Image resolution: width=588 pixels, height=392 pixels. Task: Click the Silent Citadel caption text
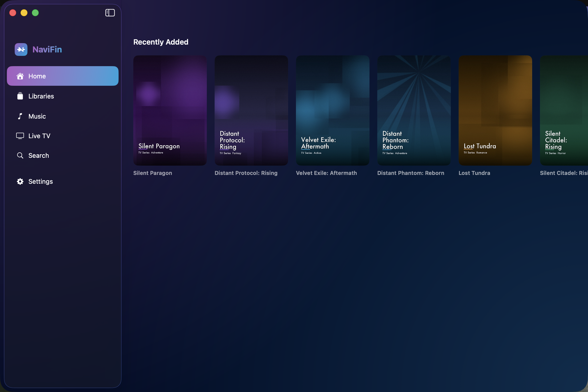564,173
